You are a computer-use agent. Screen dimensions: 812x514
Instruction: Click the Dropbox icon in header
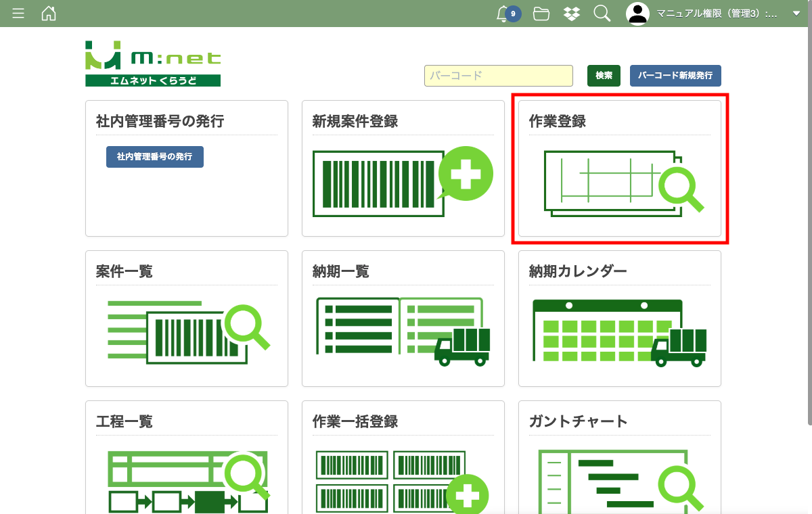tap(572, 14)
